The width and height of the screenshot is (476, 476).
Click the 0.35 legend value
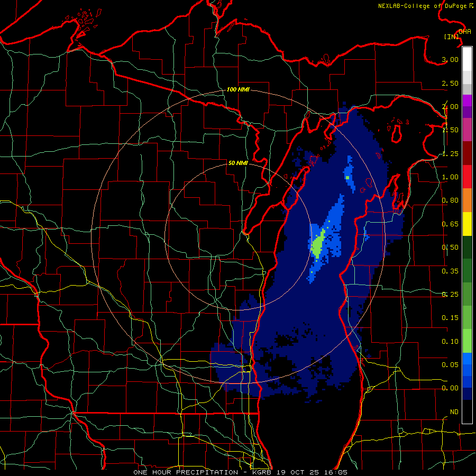pos(450,271)
